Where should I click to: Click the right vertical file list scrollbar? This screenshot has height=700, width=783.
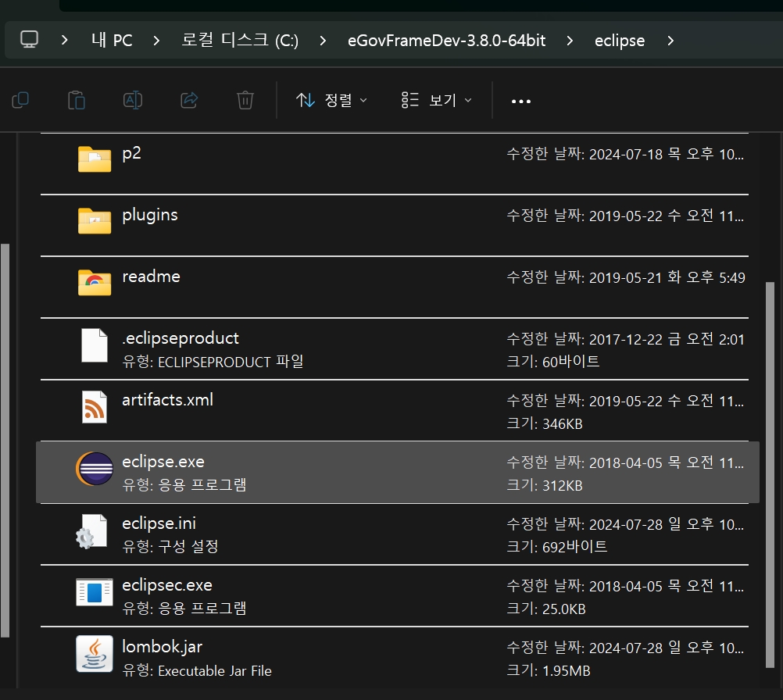[770, 474]
